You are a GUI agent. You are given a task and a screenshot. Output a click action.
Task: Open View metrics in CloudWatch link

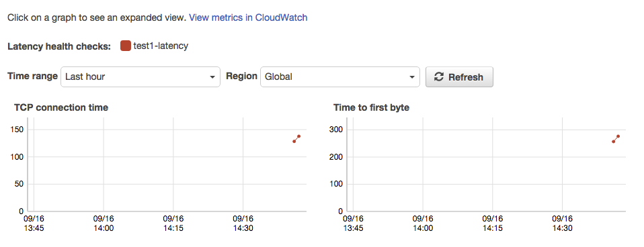248,17
